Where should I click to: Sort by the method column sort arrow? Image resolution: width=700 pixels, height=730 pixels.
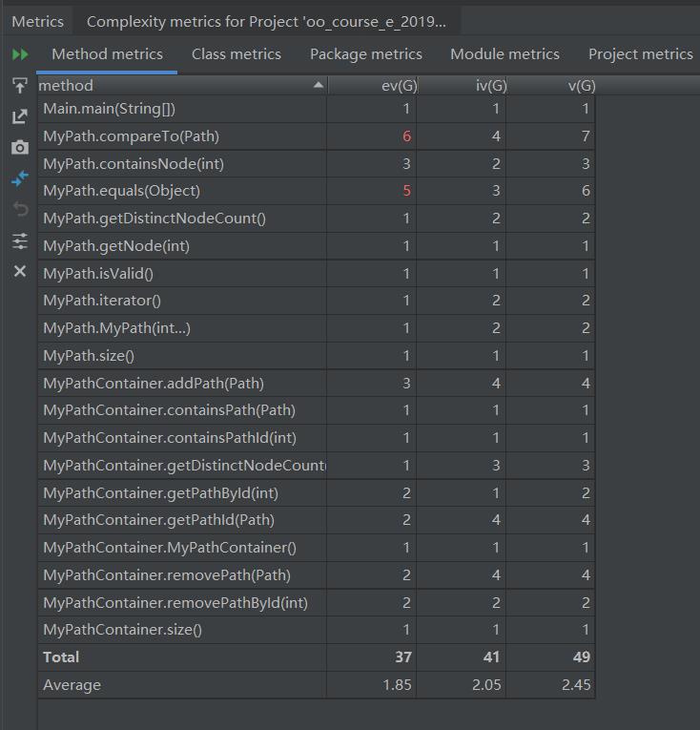318,86
